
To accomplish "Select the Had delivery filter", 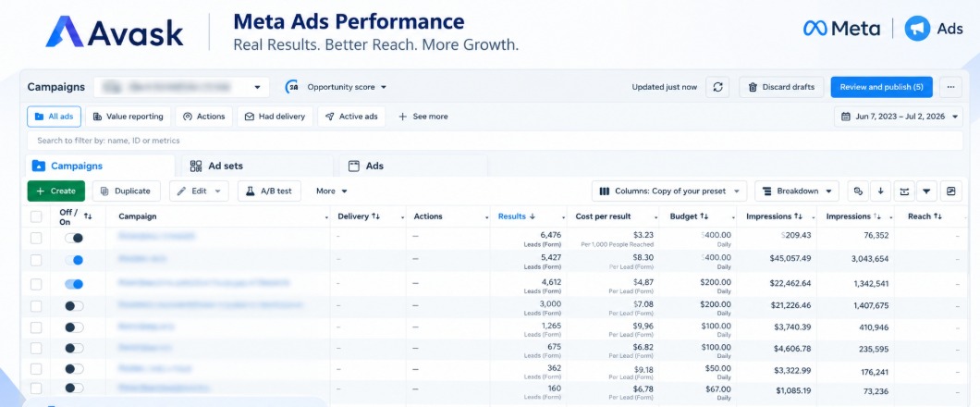I will 275,117.
